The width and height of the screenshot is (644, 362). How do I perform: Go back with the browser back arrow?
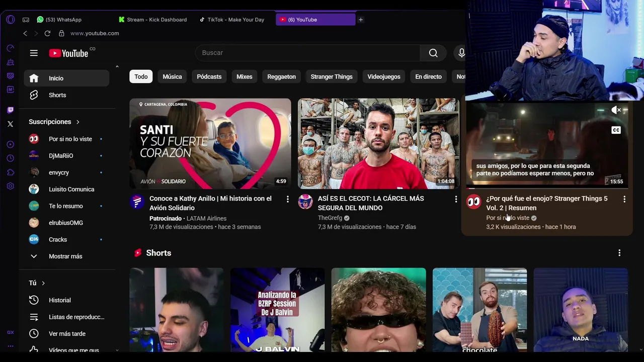25,33
